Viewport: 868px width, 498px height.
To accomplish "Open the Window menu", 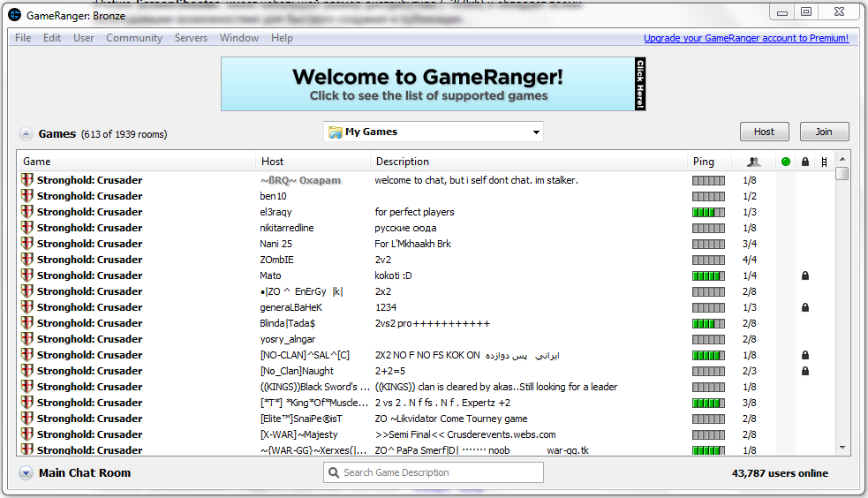I will 239,38.
